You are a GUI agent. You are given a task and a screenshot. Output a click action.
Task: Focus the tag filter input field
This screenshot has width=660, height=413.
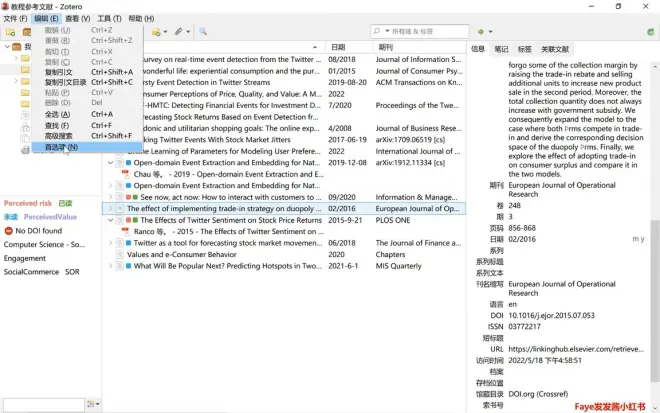(x=44, y=405)
